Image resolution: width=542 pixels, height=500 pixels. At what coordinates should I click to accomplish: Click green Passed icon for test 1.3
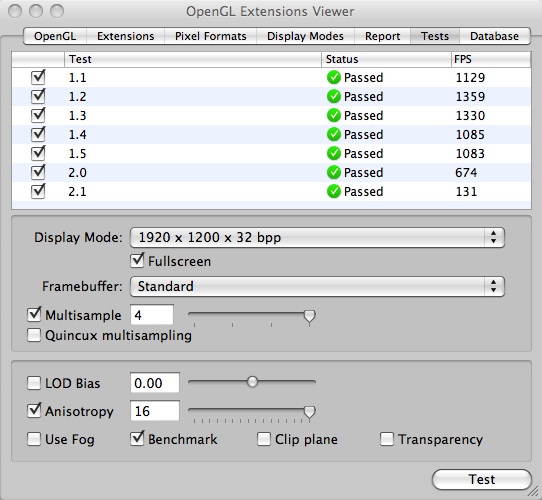coord(334,115)
